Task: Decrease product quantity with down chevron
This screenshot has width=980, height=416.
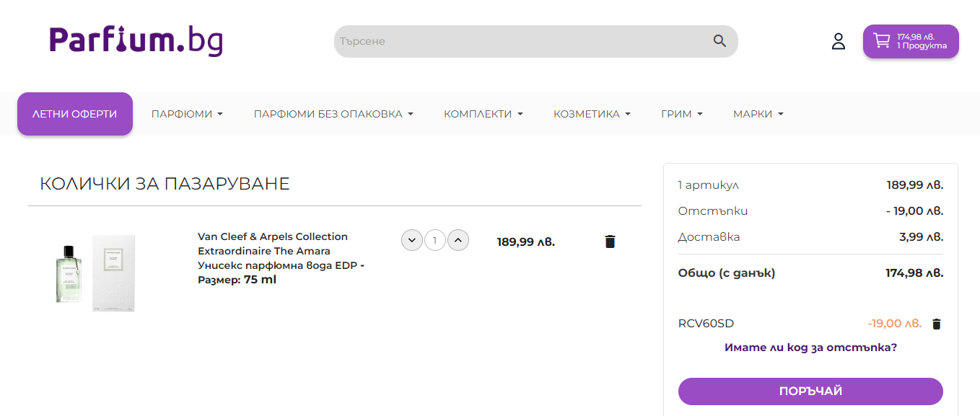Action: [x=411, y=240]
